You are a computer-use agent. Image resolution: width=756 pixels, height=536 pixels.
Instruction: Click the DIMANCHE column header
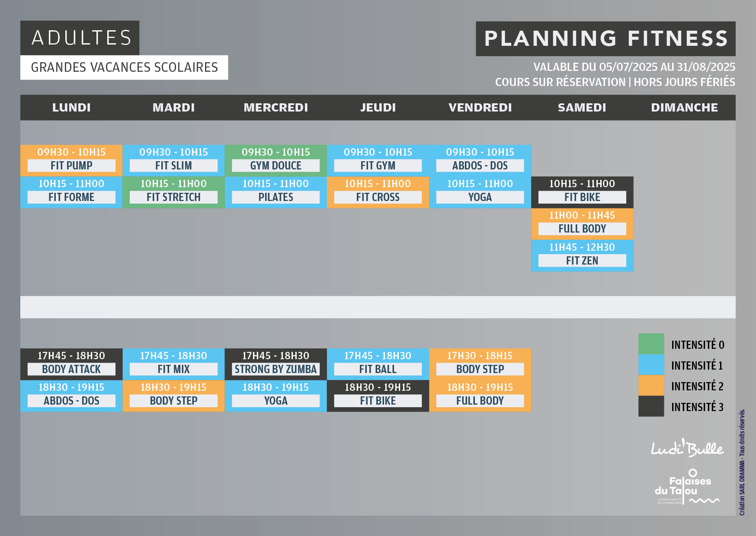point(684,108)
